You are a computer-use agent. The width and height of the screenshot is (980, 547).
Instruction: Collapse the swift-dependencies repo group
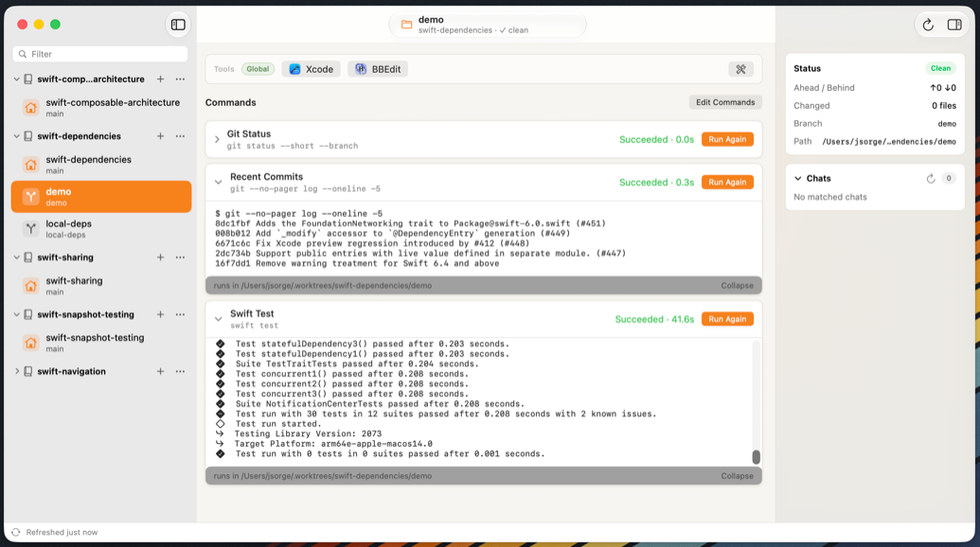point(17,136)
